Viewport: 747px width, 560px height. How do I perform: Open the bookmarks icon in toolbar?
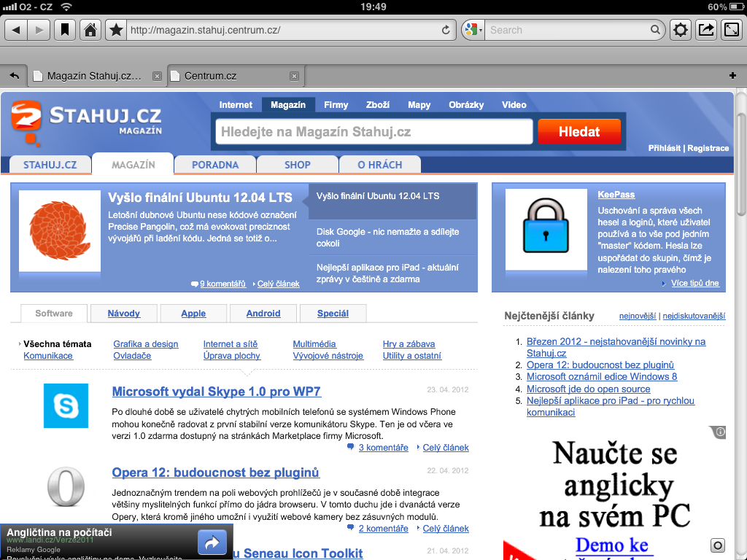pyautogui.click(x=65, y=30)
